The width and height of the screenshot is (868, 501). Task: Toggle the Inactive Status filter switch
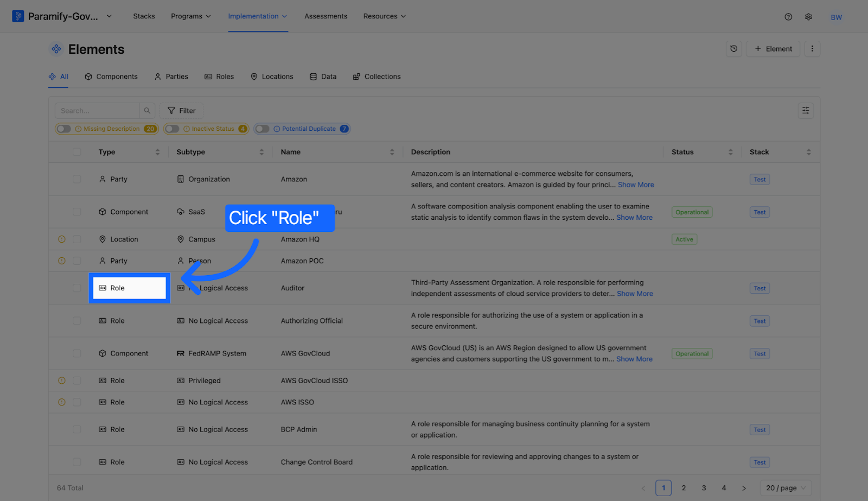[173, 129]
